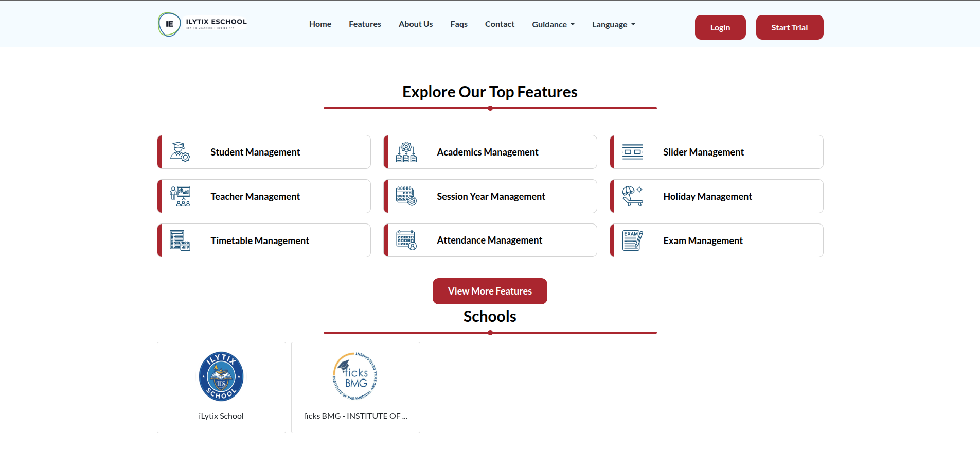Click the Student Management graduate icon
Image resolution: width=980 pixels, height=465 pixels.
(x=180, y=152)
